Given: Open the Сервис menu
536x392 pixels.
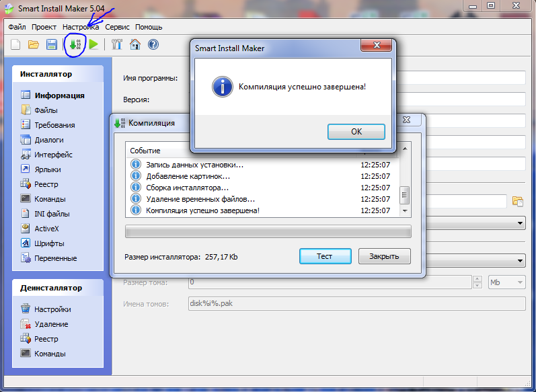Looking at the screenshot, I should (x=117, y=27).
